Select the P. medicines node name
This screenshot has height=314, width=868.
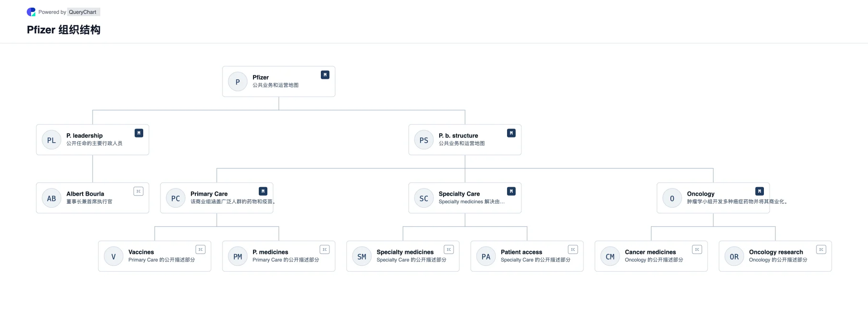(270, 252)
